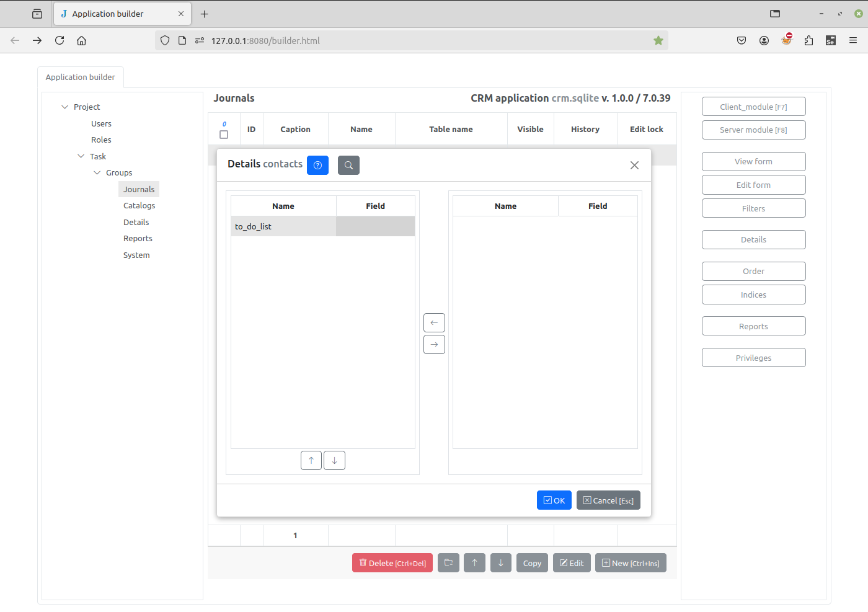This screenshot has width=868, height=612.
Task: Click the folder icon button in bottom toolbar
Action: click(x=448, y=563)
